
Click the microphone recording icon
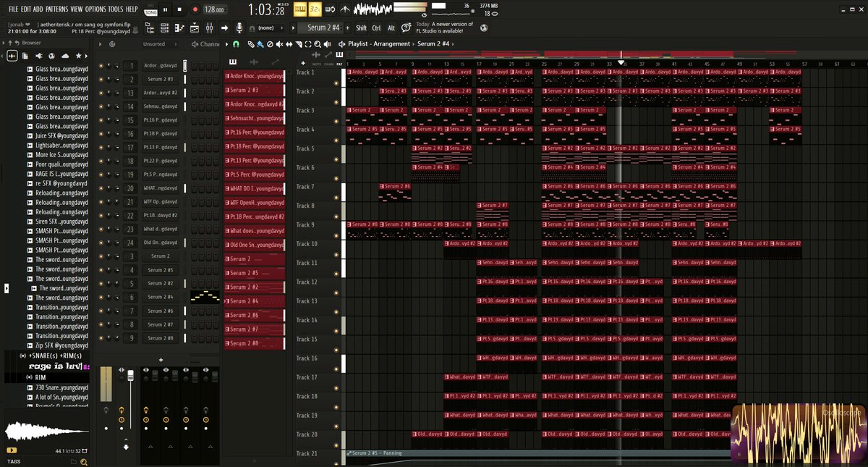[239, 28]
